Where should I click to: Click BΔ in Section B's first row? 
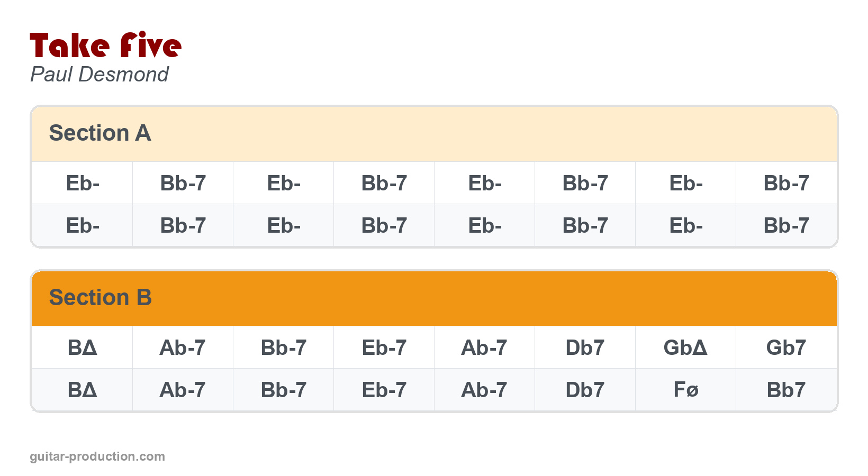pyautogui.click(x=82, y=347)
